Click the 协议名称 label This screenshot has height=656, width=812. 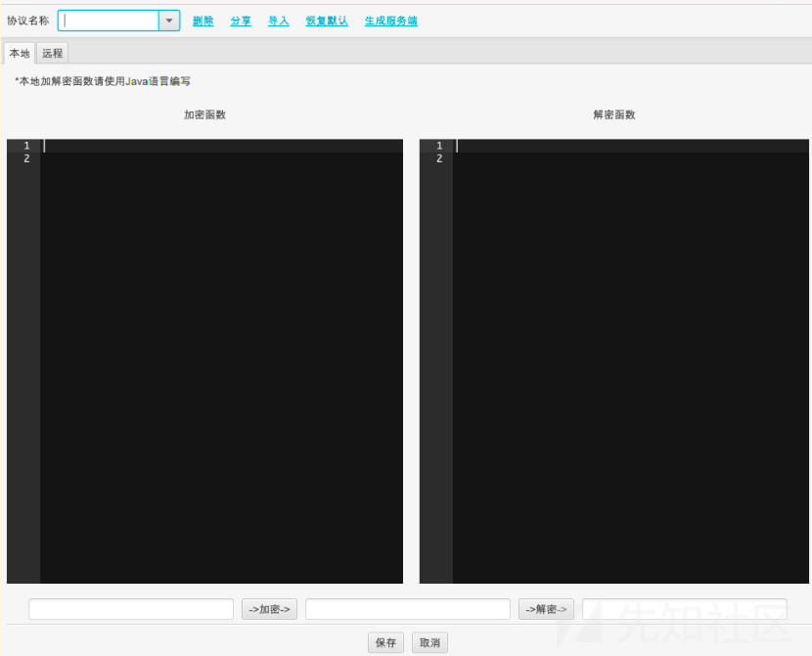28,21
